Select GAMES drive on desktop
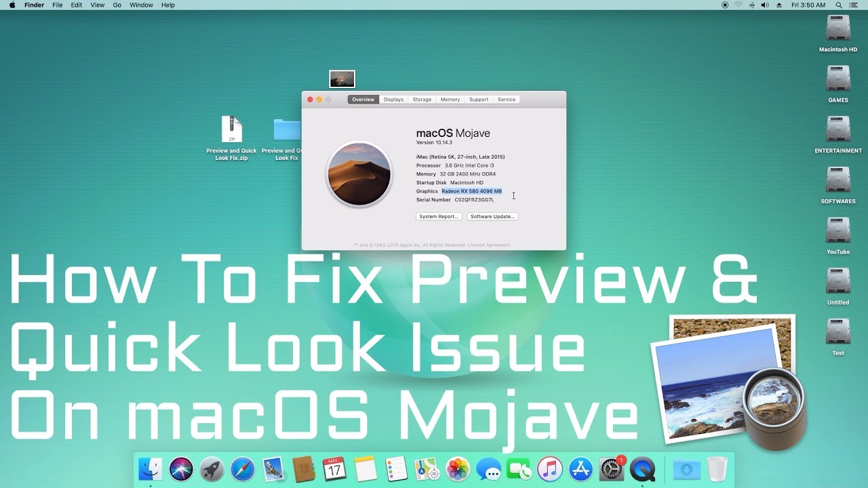Screen dimensions: 868x488 tap(838, 83)
